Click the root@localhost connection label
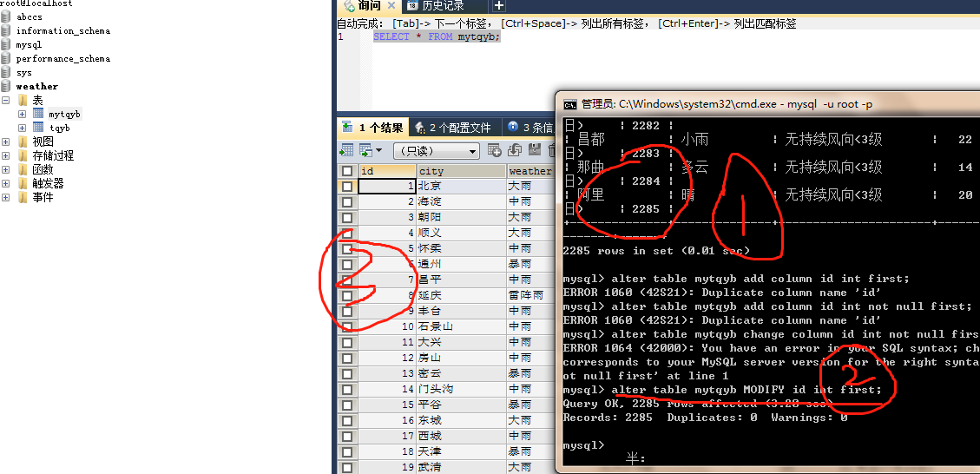The height and width of the screenshot is (474, 980). (36, 3)
